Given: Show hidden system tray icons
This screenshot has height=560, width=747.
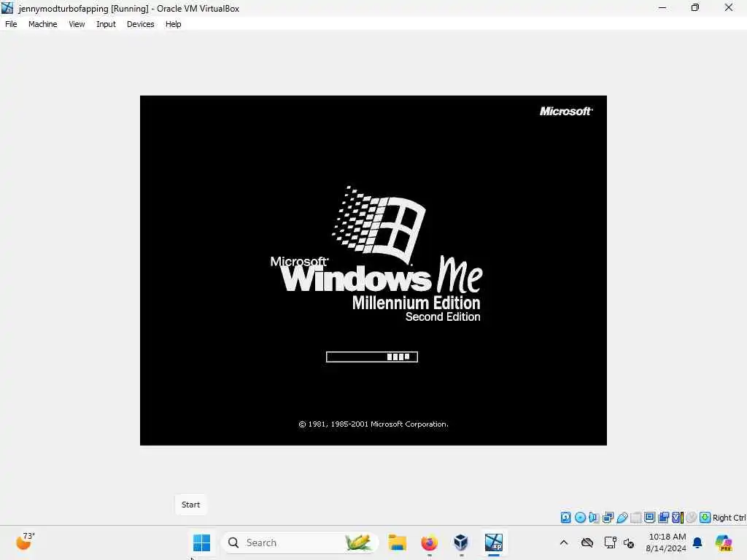Looking at the screenshot, I should click(564, 542).
